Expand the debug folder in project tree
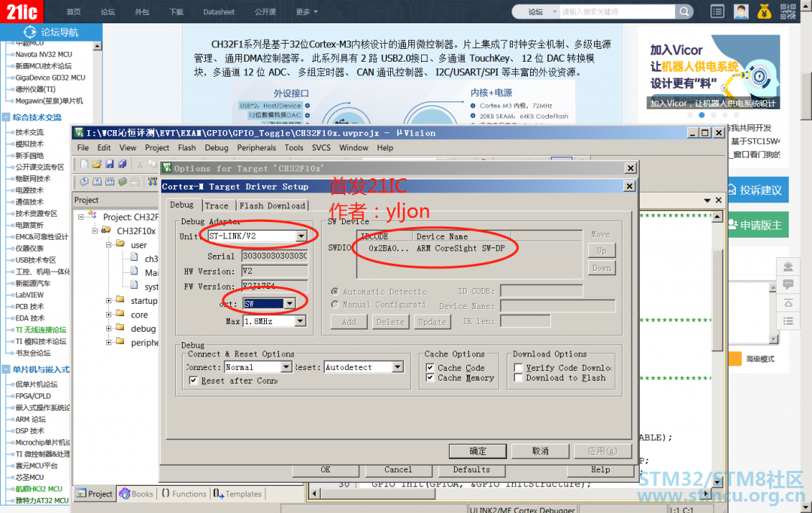 coord(109,329)
